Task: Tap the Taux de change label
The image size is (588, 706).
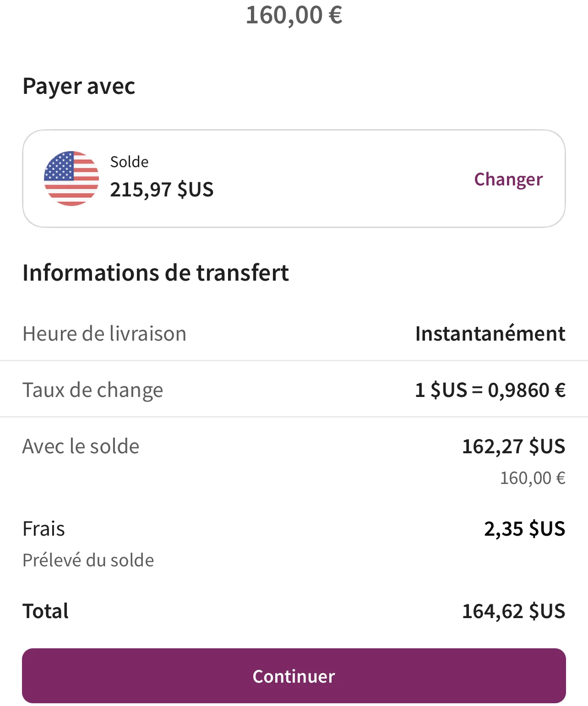Action: [93, 390]
